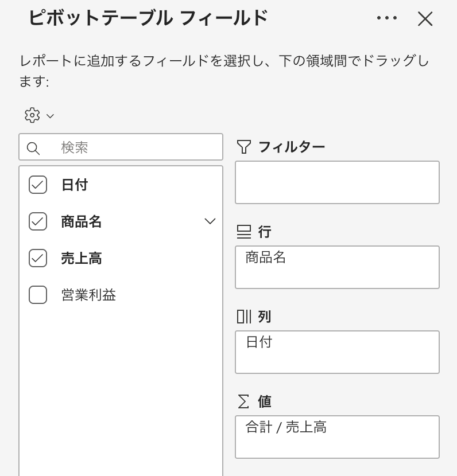Enable the 営業利益 field checkbox
This screenshot has width=457, height=476.
point(38,295)
